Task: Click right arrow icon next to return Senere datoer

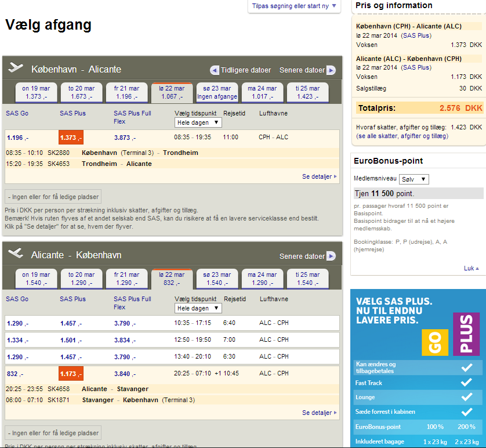Action: pyautogui.click(x=331, y=256)
